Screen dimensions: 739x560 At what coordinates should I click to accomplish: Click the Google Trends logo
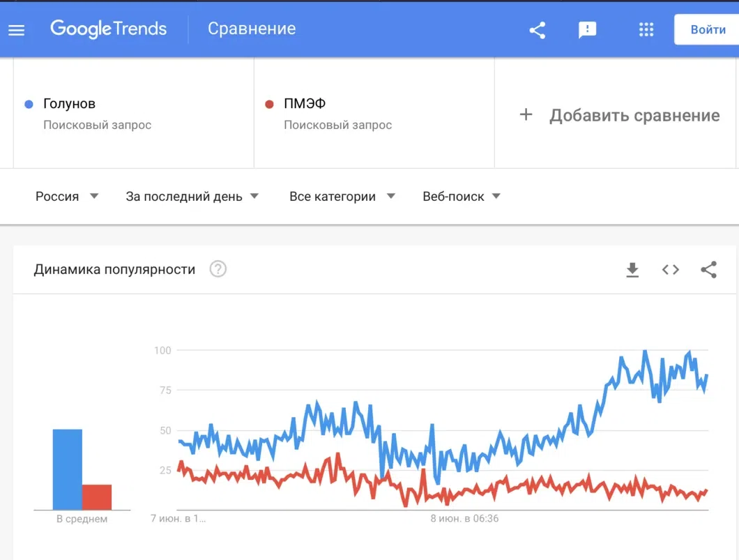pos(108,29)
